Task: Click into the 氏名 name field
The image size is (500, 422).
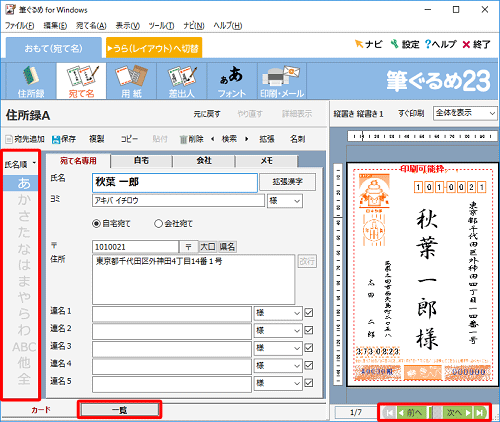Action: click(175, 182)
